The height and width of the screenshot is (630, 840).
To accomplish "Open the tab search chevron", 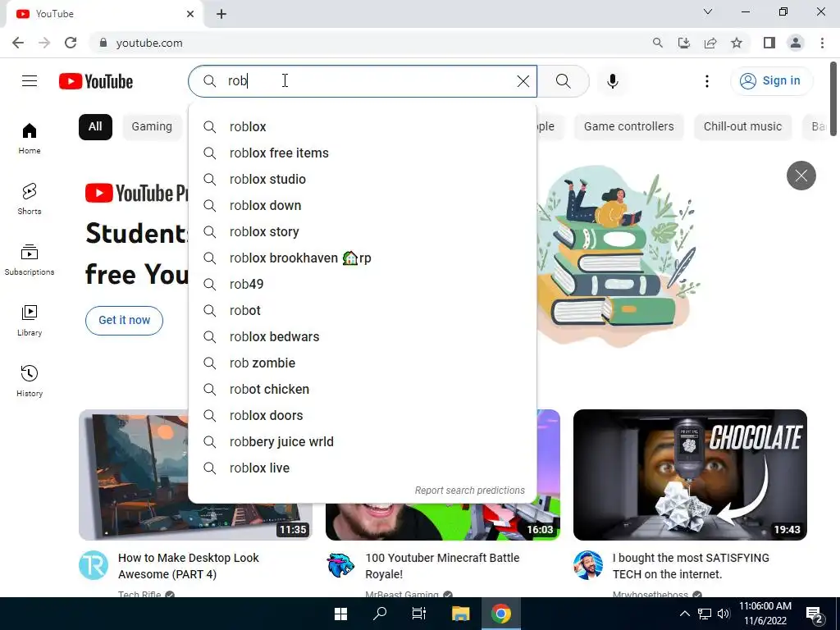I will 708,11.
